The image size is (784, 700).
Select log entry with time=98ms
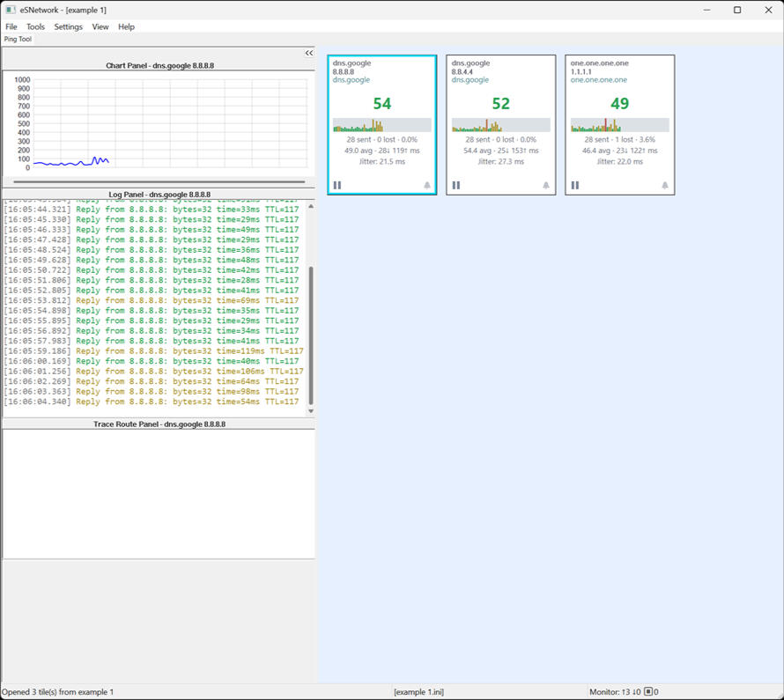tap(152, 392)
